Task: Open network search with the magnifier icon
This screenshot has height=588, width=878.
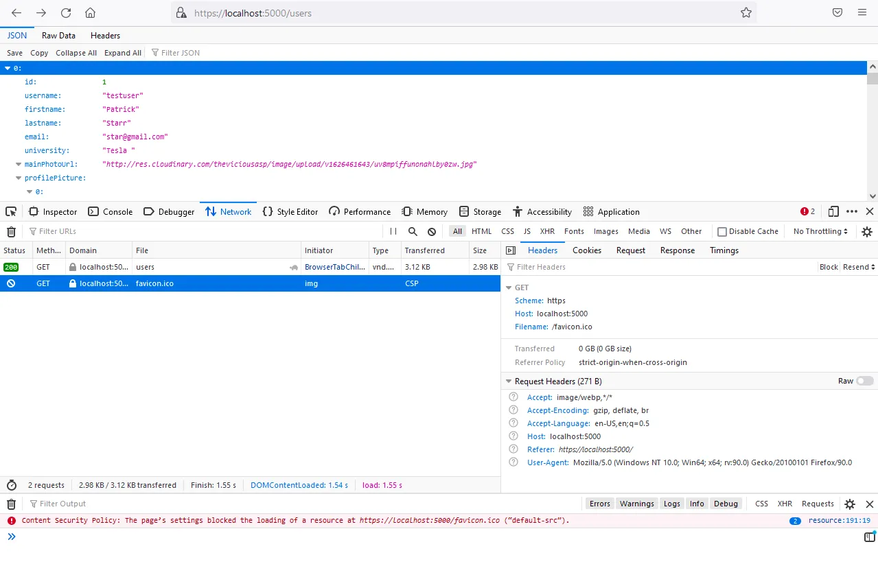Action: tap(413, 232)
